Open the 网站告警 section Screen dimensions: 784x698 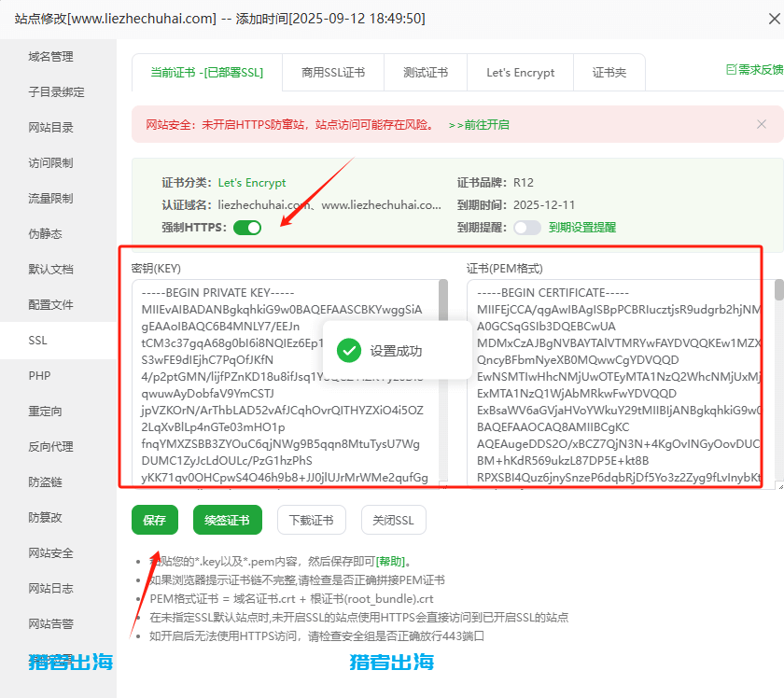[x=51, y=624]
